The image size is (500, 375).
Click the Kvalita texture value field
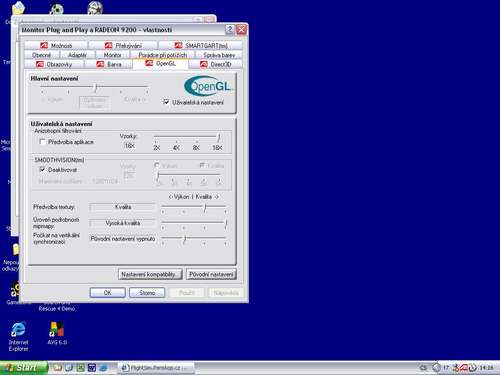tap(122, 207)
